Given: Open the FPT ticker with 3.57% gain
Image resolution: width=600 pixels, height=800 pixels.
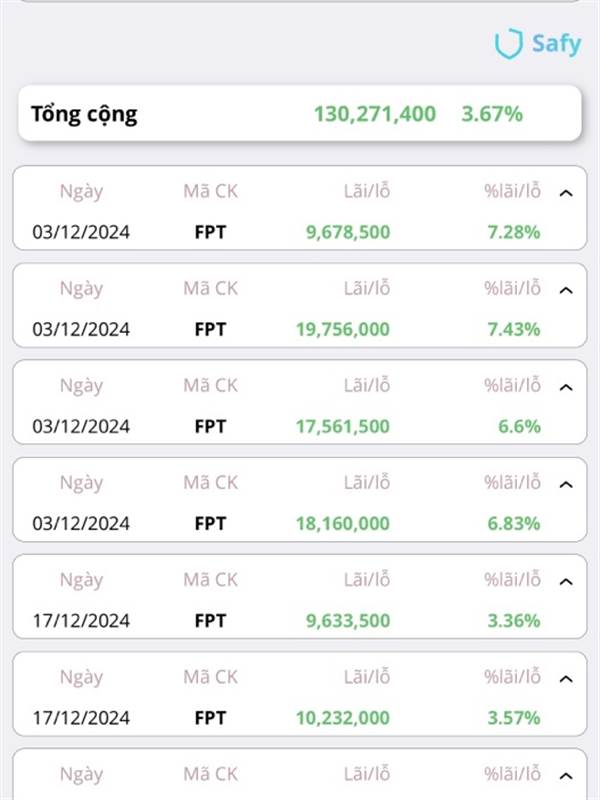Looking at the screenshot, I should coord(210,718).
